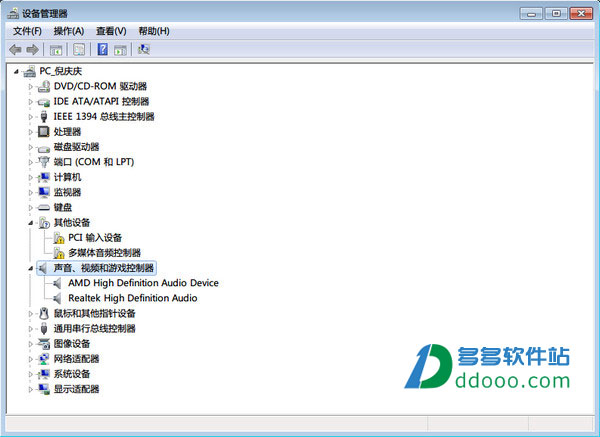The height and width of the screenshot is (437, 600).
Task: Click the warning icon beside 多媒体音频控制器
Action: (x=59, y=253)
